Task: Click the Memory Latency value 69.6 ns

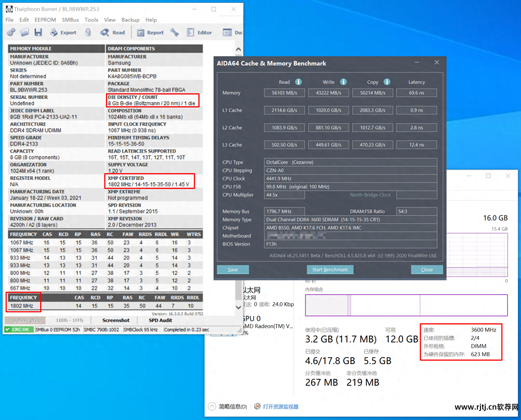Action: click(x=416, y=93)
